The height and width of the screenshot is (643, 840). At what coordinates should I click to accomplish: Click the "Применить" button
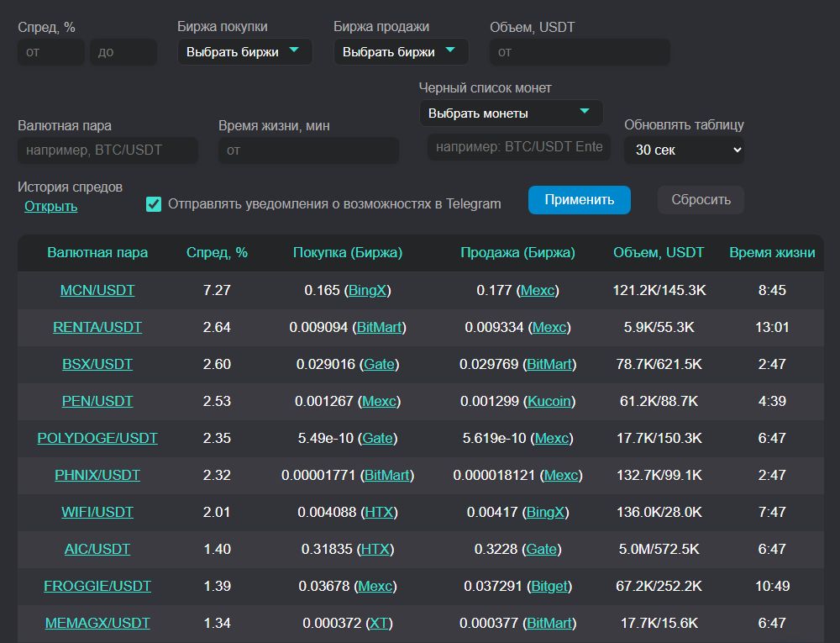click(x=579, y=200)
